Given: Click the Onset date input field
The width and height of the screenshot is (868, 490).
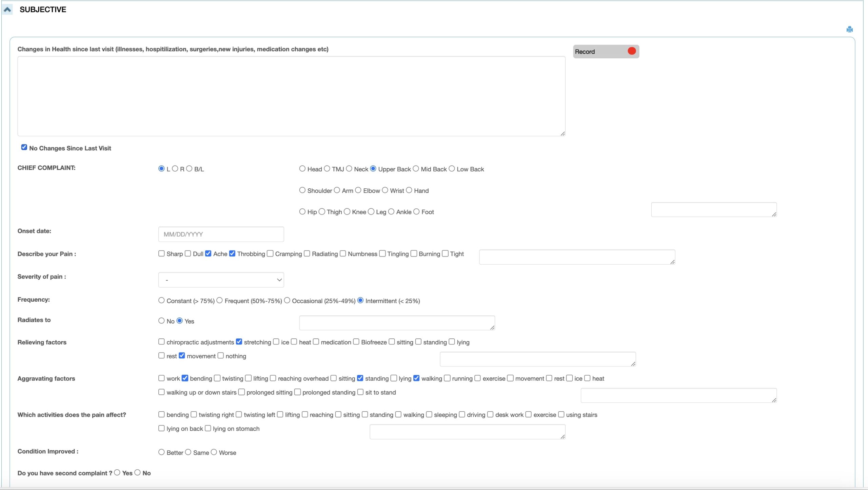Looking at the screenshot, I should click(221, 234).
